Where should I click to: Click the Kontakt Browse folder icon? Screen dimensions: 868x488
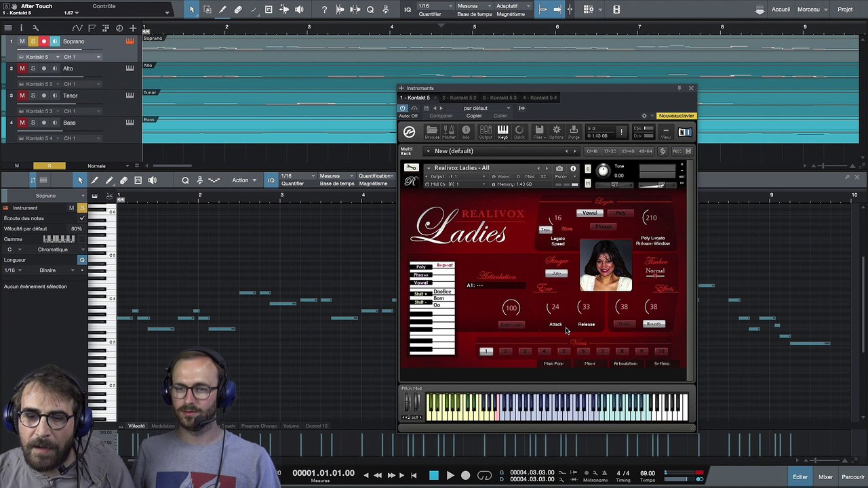[x=432, y=131]
